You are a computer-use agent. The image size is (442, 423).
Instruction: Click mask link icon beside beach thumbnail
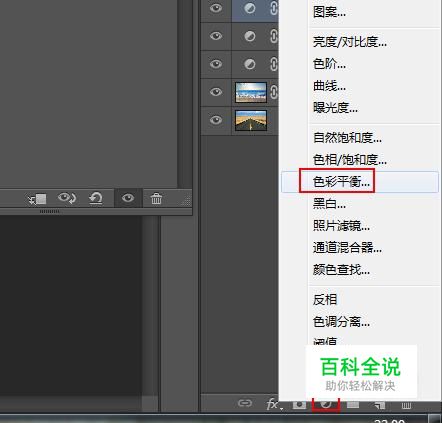274,92
